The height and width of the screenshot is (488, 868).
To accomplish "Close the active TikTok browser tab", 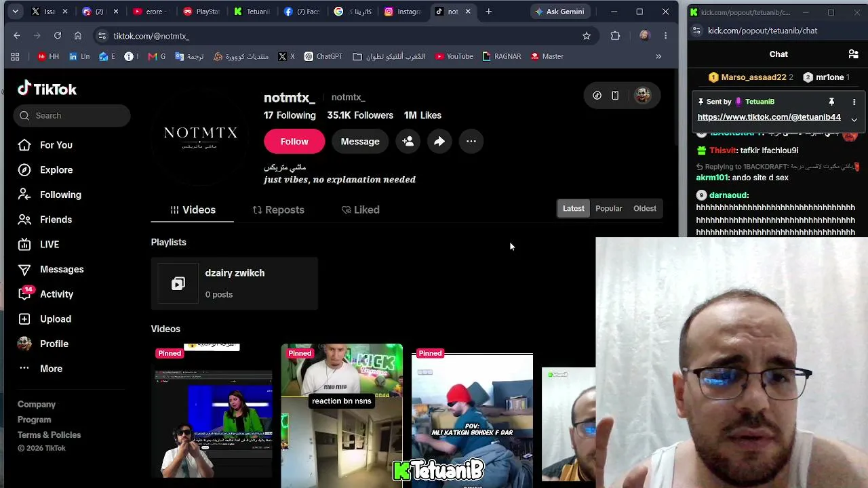I will 468,12.
